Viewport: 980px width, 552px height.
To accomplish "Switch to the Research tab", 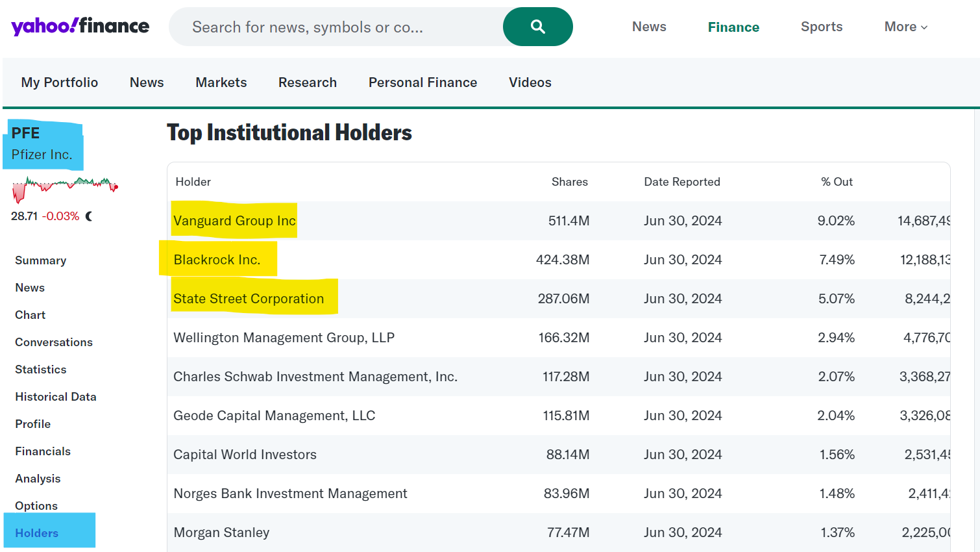I will tap(308, 82).
